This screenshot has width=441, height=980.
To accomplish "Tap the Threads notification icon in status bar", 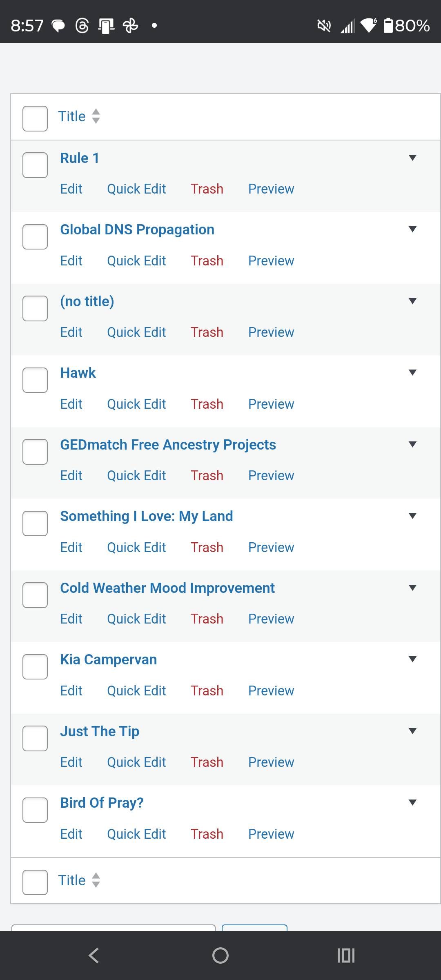I will (x=82, y=26).
